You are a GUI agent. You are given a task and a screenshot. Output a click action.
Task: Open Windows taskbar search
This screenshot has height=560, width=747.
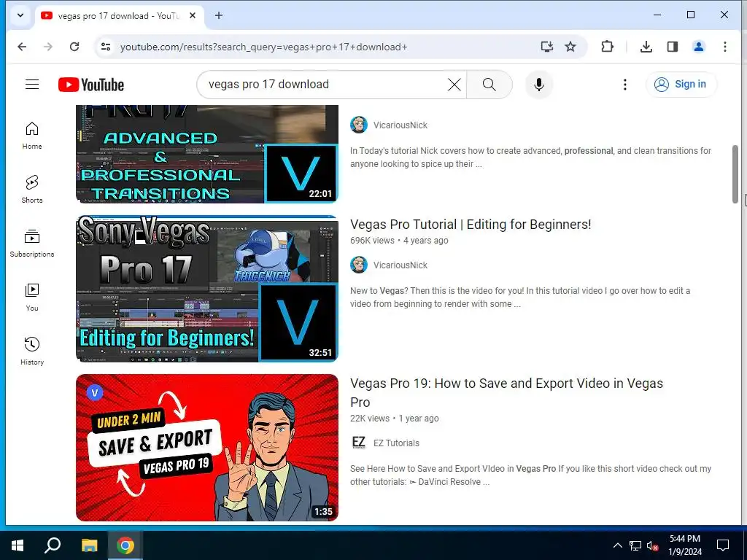[x=53, y=545]
